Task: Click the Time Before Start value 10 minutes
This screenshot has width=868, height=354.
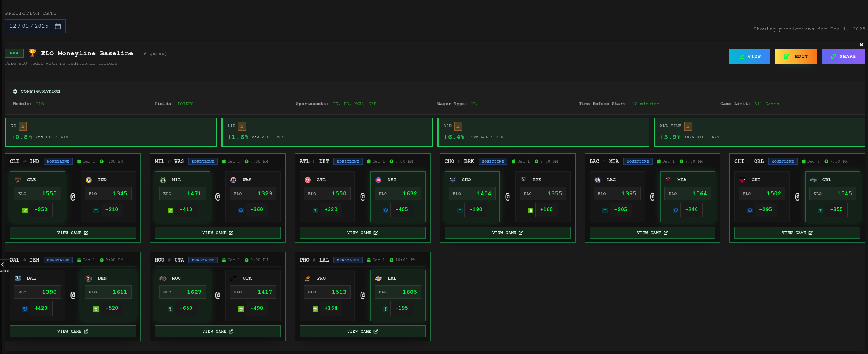Action: pos(646,104)
